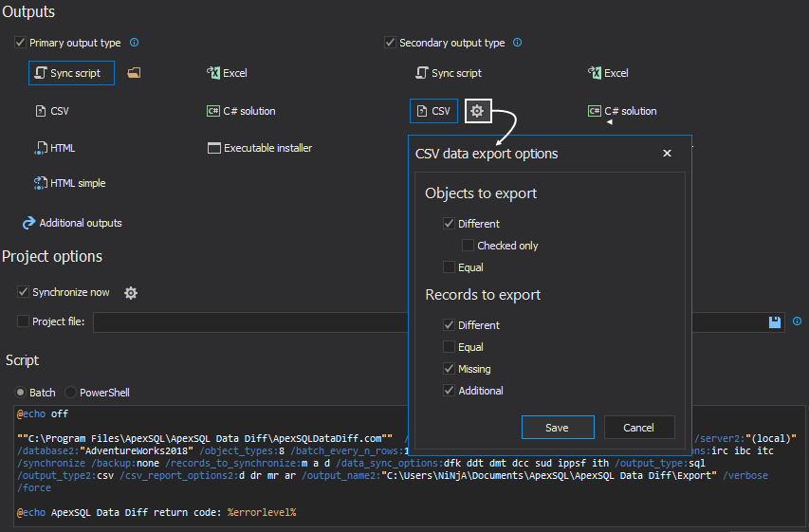Enable Equal under Records to export
The image size is (809, 532).
[449, 347]
